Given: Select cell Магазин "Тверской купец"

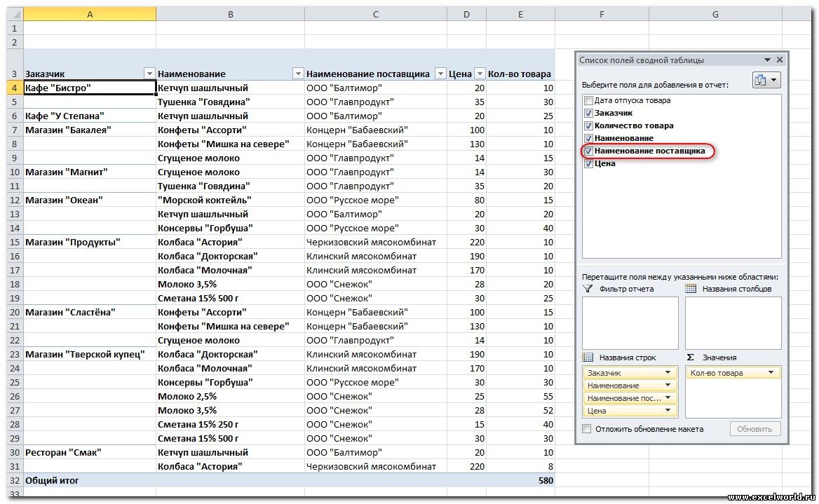Looking at the screenshot, I should tap(89, 354).
